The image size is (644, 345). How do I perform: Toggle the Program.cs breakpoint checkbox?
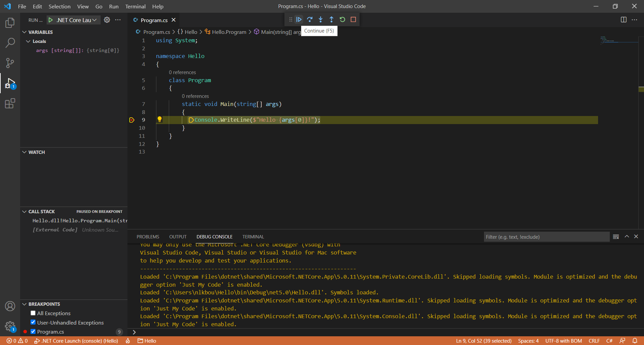(x=33, y=332)
